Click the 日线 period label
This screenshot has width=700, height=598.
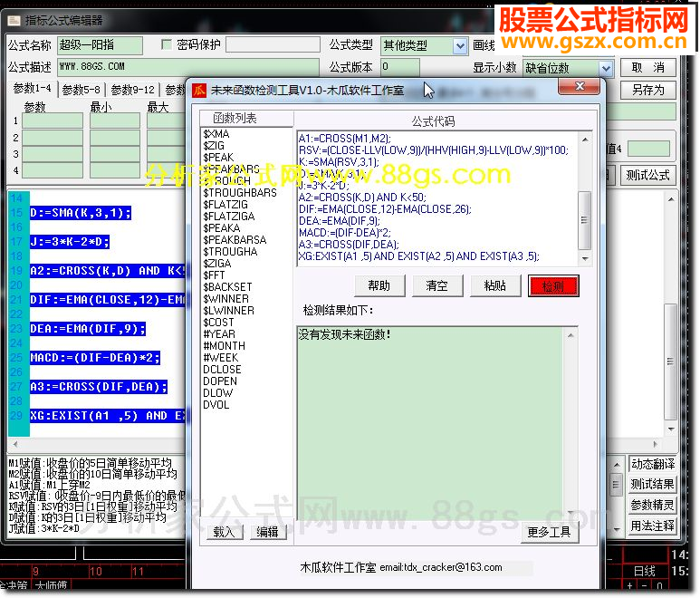(x=644, y=571)
